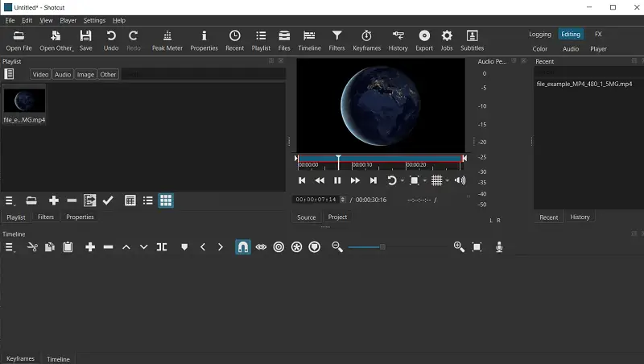The height and width of the screenshot is (364, 644).
Task: Open the player loop options dropdown
Action: pyautogui.click(x=402, y=180)
